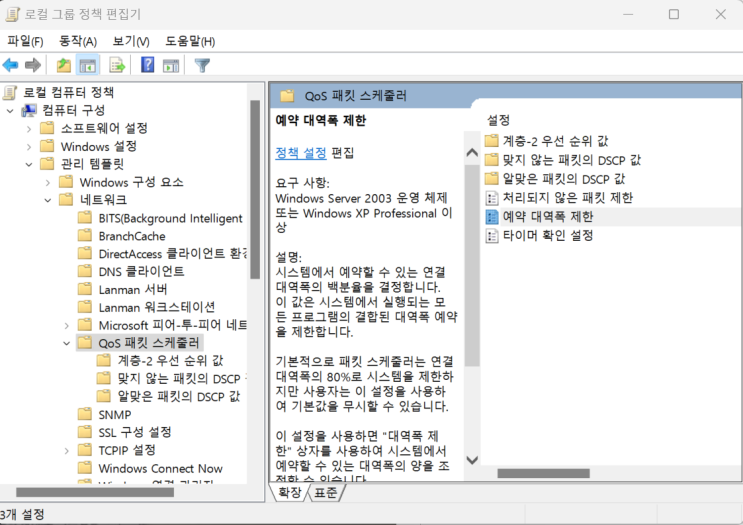Screen dimensions: 743x525
Task: Expand the Windows 설정 node
Action: (x=29, y=146)
